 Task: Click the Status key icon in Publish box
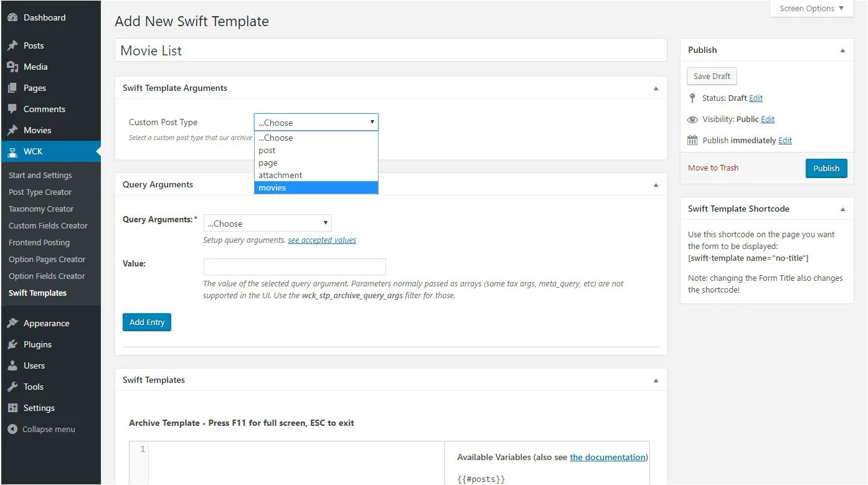click(692, 98)
